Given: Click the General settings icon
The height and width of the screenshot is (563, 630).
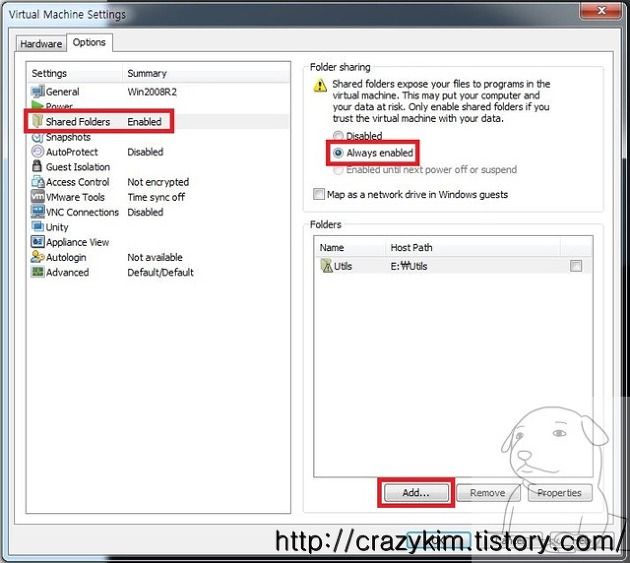Looking at the screenshot, I should pos(37,92).
